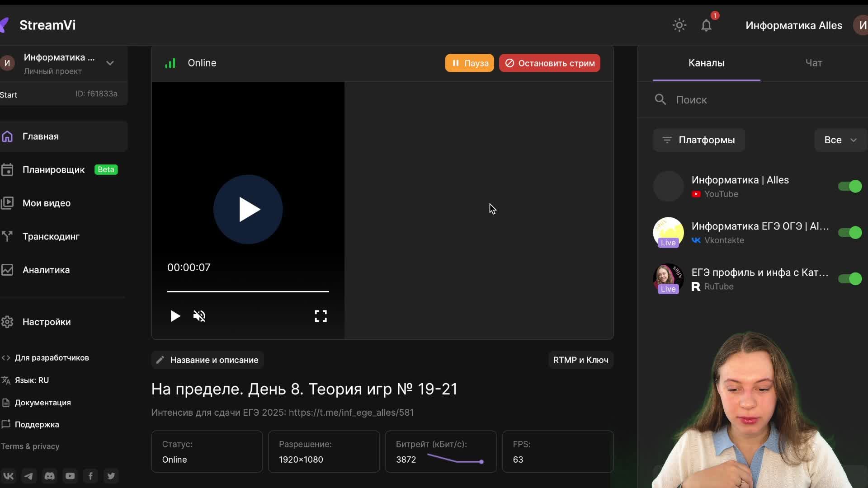Open the Планировщик (Scheduler) section
This screenshot has width=868, height=488.
pos(54,169)
